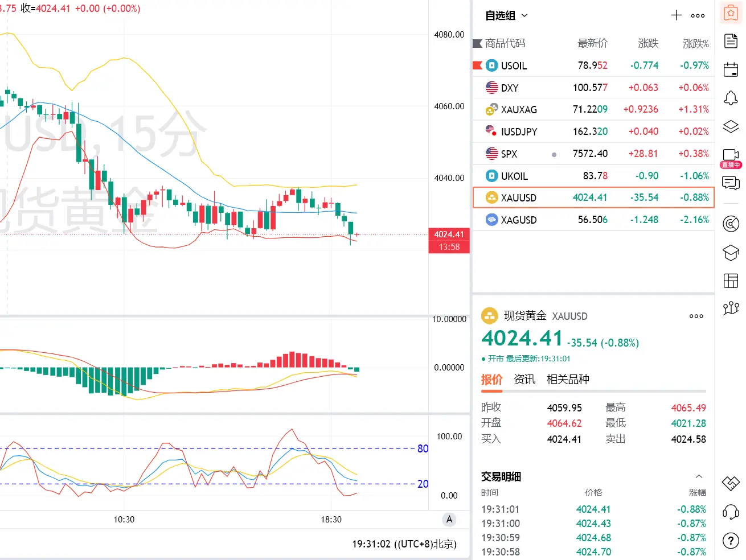Open the layers stack icon

pos(731,126)
